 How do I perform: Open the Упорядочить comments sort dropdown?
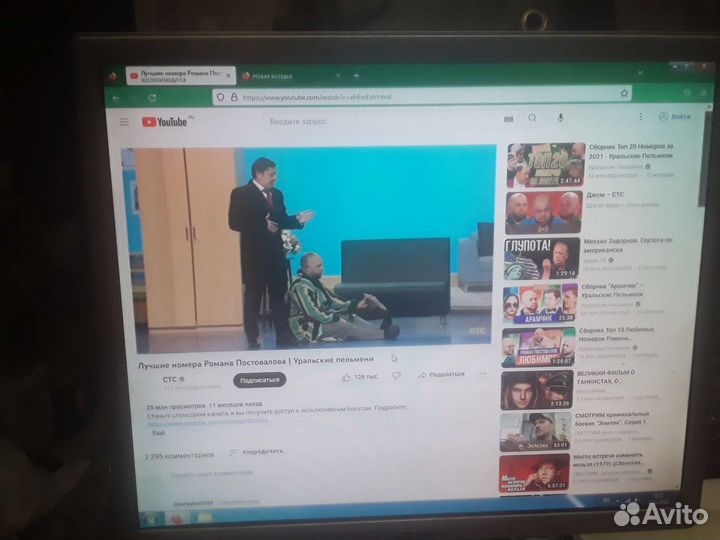coord(256,452)
